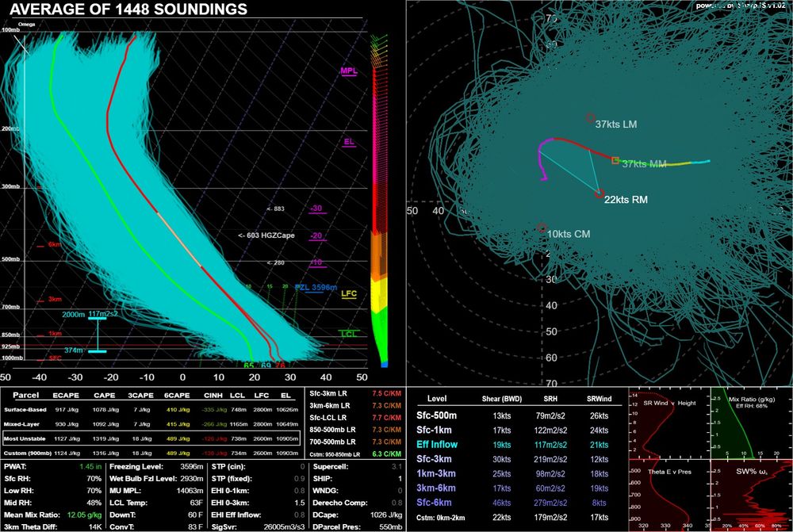Click the SigSvr value 26005m3/s3
793x532 pixels.
(x=284, y=527)
